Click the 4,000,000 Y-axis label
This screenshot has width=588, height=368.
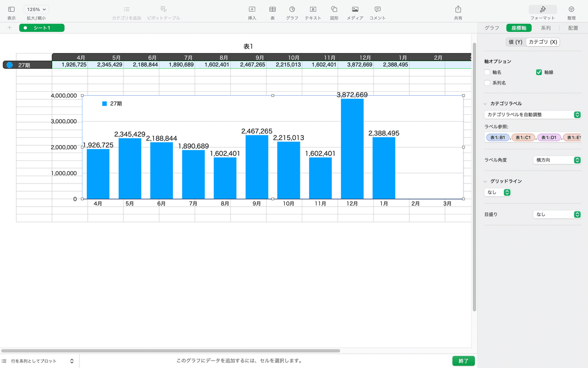tap(64, 96)
